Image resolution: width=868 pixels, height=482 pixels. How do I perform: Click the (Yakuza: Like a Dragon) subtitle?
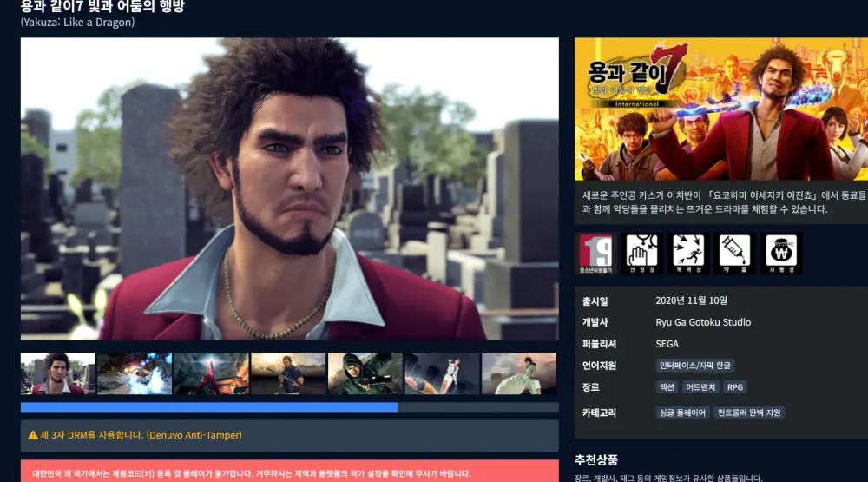pyautogui.click(x=77, y=23)
